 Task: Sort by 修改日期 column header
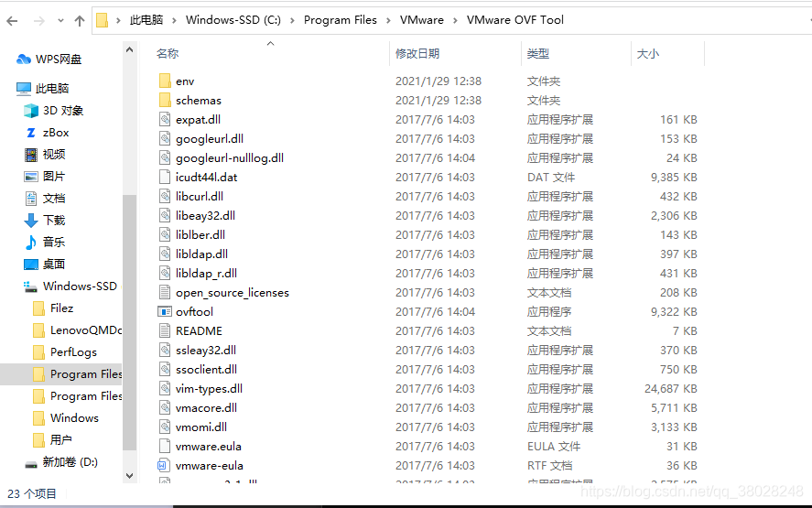coord(417,54)
